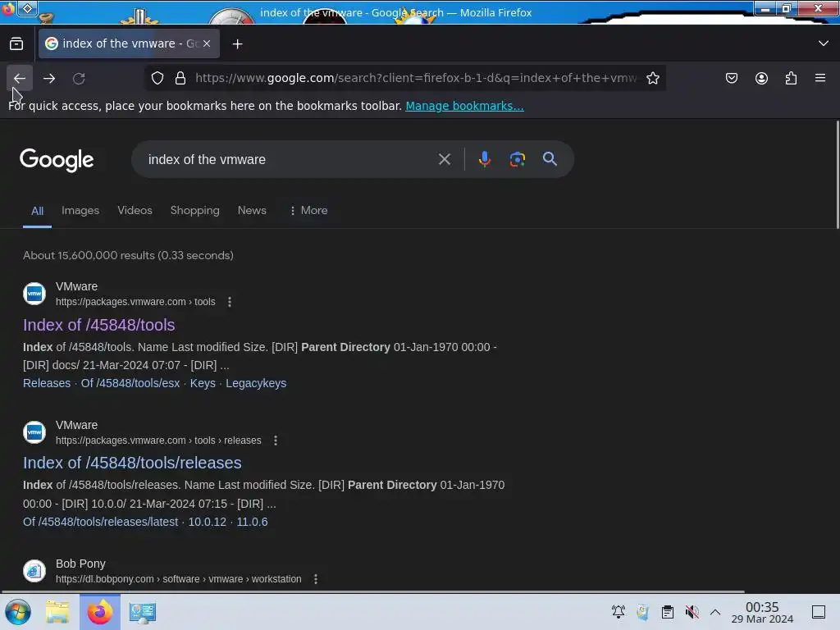Switch to News results tab
Screen dimensions: 840x630
252,210
